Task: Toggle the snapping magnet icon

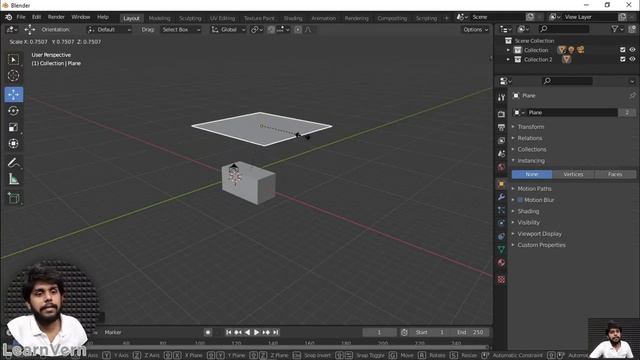Action: click(271, 29)
